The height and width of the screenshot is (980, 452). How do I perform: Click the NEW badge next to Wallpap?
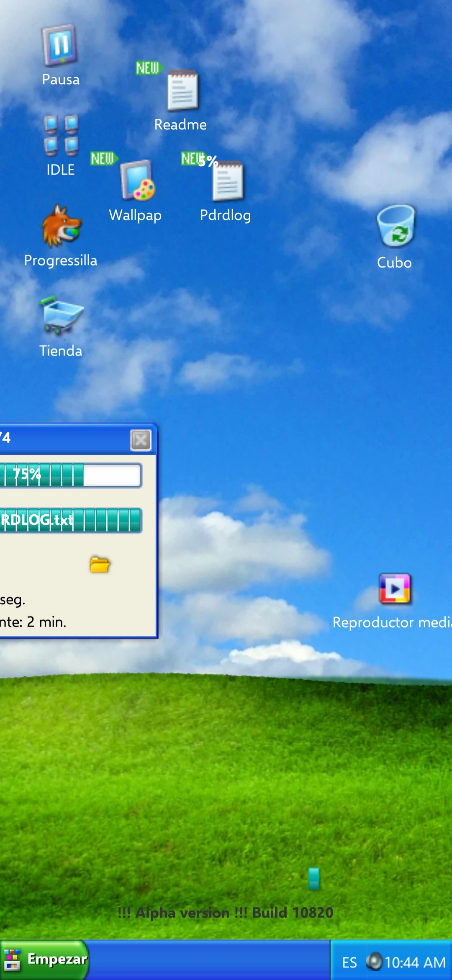click(x=104, y=158)
